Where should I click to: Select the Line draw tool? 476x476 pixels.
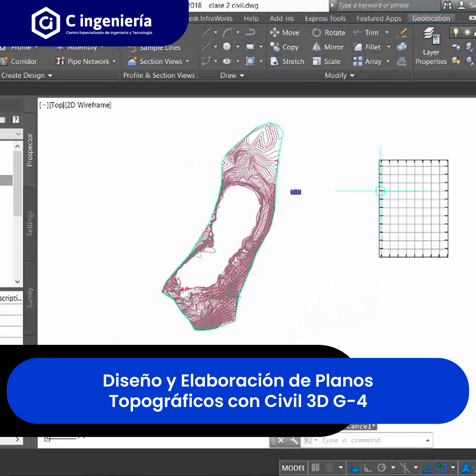pos(206,33)
